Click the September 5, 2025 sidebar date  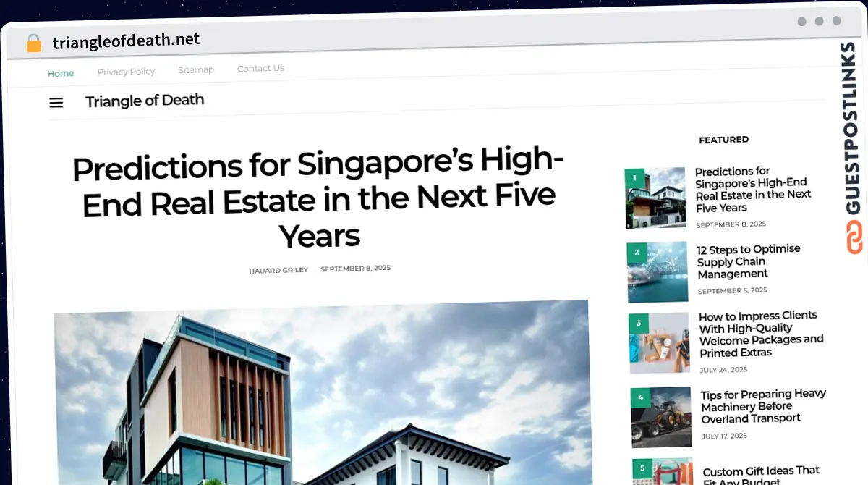tap(732, 290)
